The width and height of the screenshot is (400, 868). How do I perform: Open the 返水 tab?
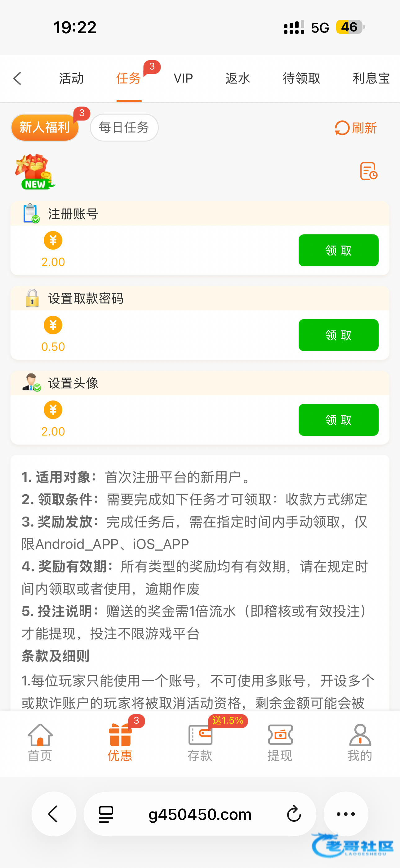[x=238, y=79]
